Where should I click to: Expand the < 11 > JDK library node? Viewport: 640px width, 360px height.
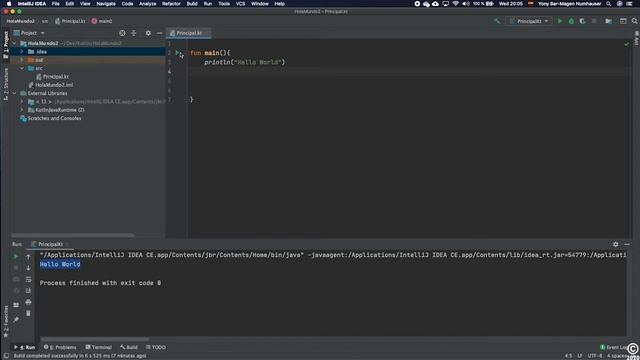(x=22, y=102)
